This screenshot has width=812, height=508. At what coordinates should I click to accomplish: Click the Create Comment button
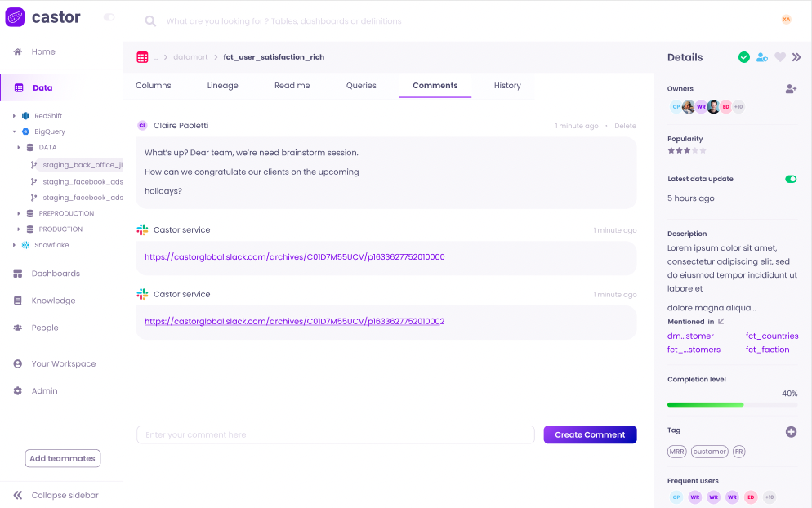tap(590, 434)
